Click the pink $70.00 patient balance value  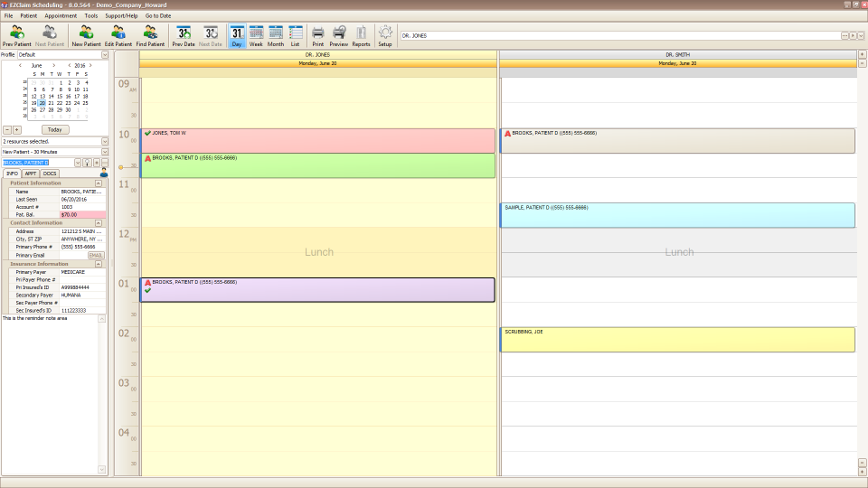pyautogui.click(x=82, y=215)
